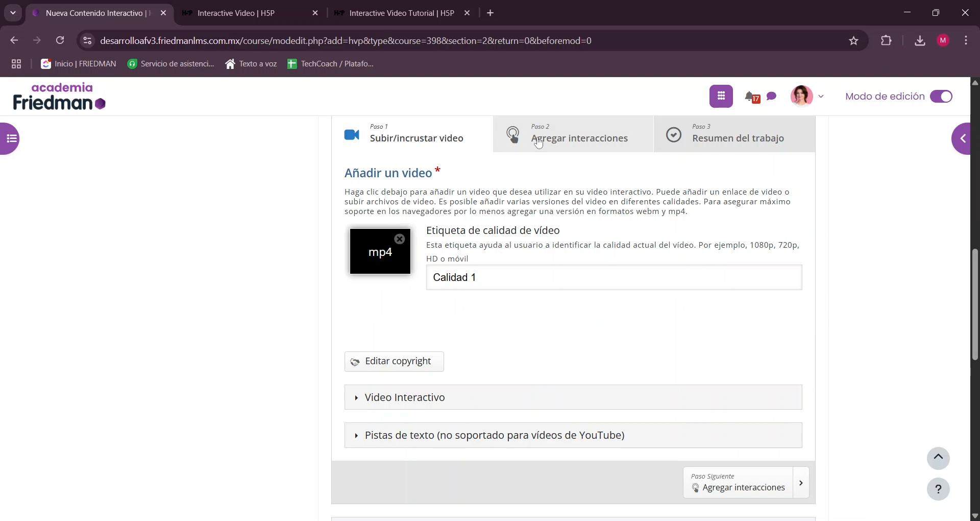Image resolution: width=980 pixels, height=521 pixels.
Task: Open the browser extensions icon
Action: pyautogui.click(x=886, y=41)
